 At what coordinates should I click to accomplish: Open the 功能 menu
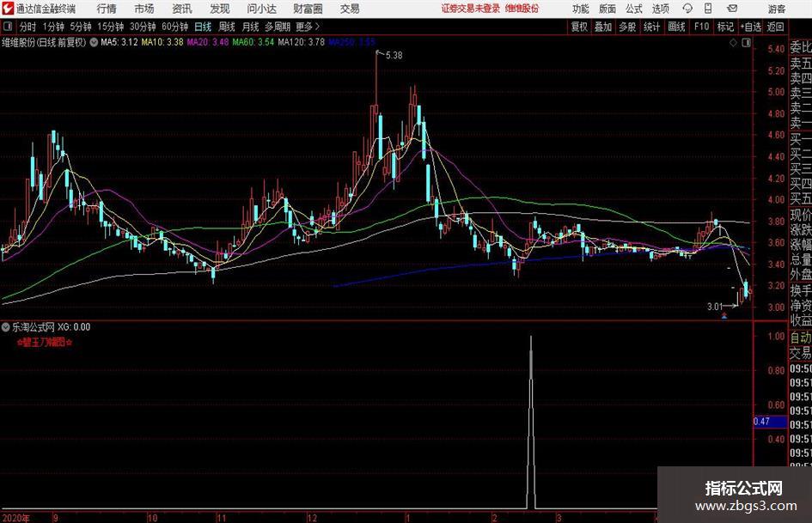[581, 9]
